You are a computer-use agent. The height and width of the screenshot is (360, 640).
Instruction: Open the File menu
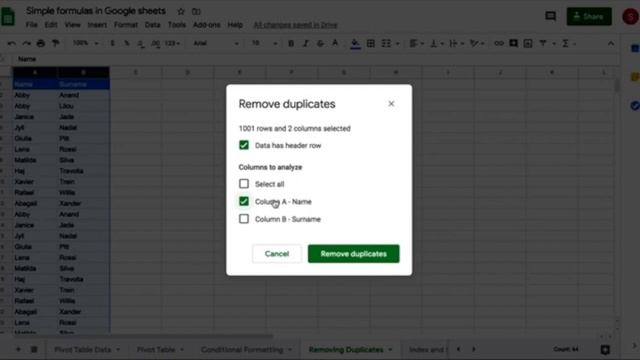coord(31,25)
